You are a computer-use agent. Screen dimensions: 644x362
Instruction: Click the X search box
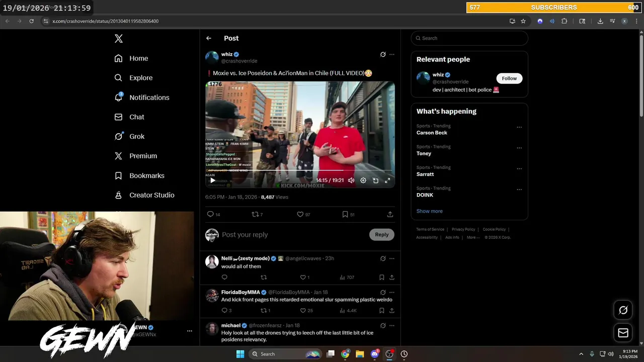(469, 38)
